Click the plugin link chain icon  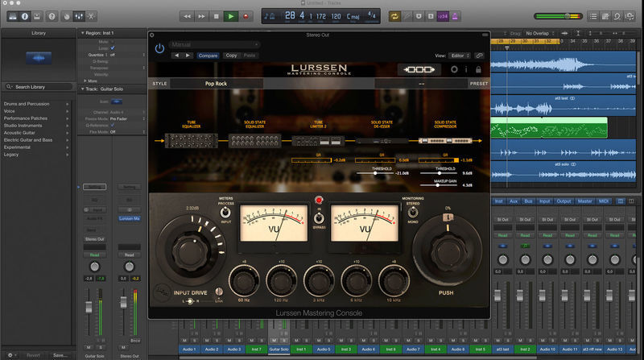click(479, 56)
